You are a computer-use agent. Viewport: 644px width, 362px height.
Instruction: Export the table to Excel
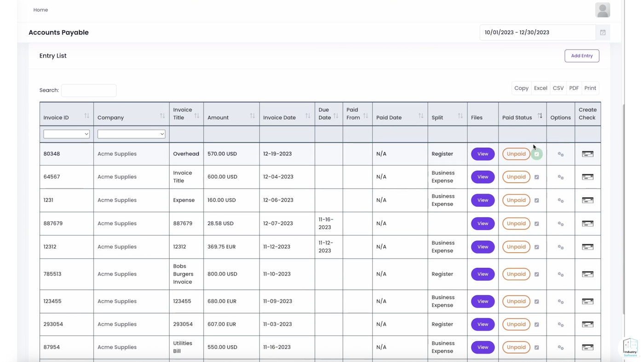pos(540,88)
